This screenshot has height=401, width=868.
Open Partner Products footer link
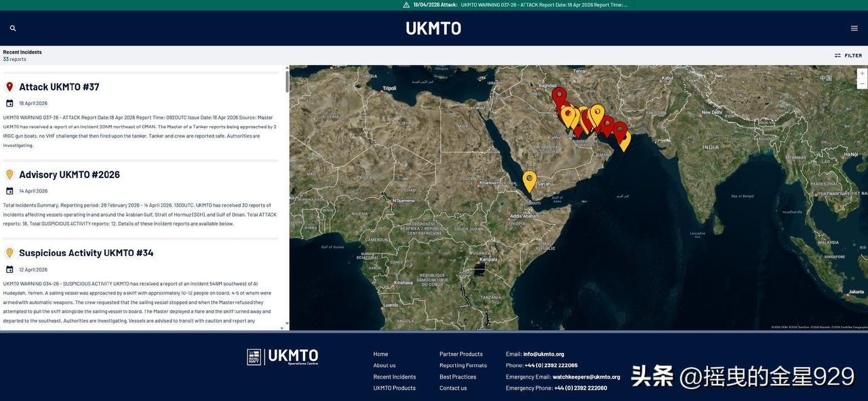click(x=461, y=354)
